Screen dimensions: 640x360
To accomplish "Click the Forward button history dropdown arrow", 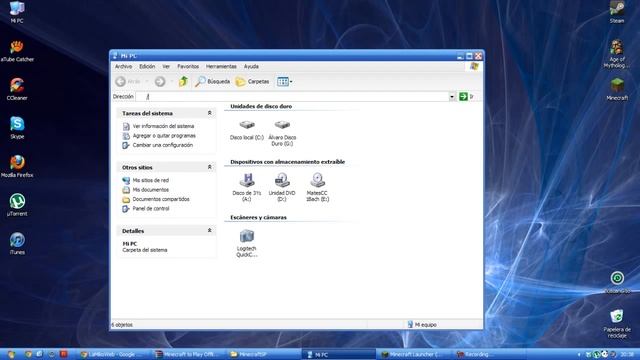I will [171, 81].
